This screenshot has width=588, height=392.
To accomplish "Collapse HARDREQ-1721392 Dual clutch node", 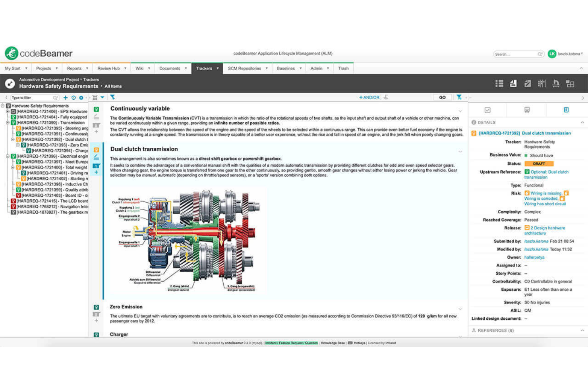I will [x=13, y=139].
